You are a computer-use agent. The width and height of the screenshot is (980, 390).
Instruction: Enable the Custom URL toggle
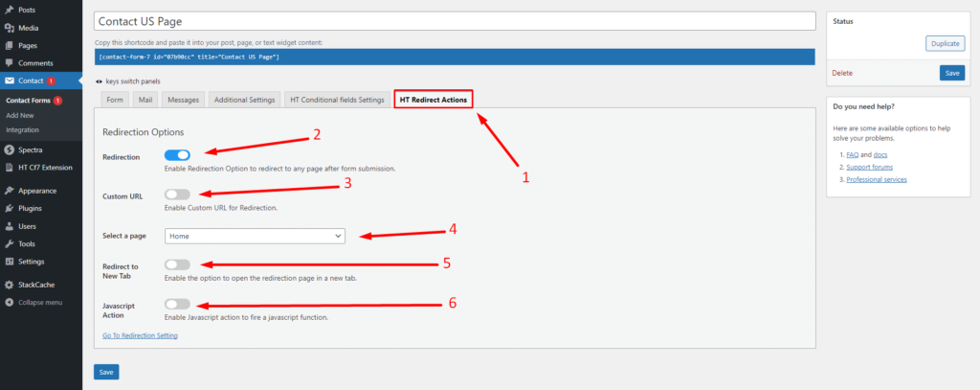coord(177,195)
